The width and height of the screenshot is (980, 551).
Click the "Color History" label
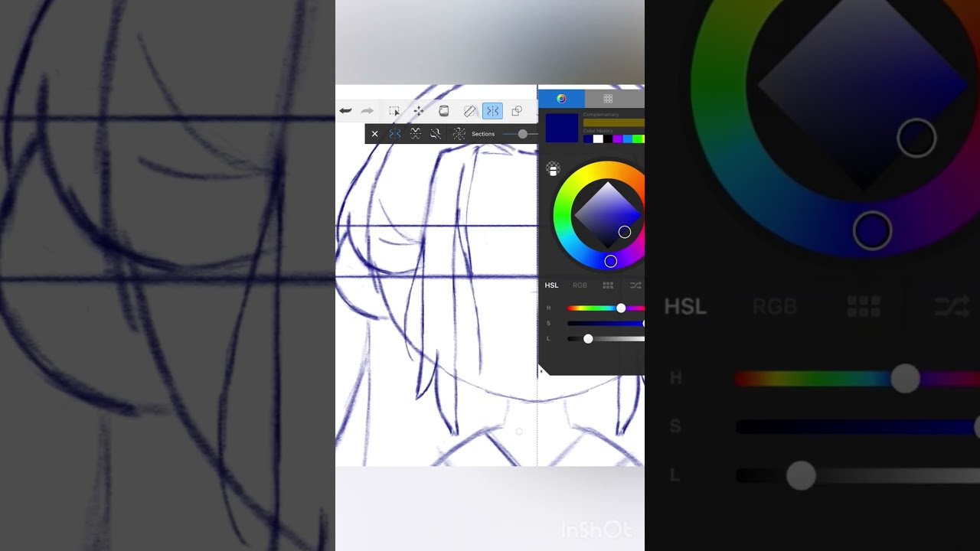(x=599, y=131)
